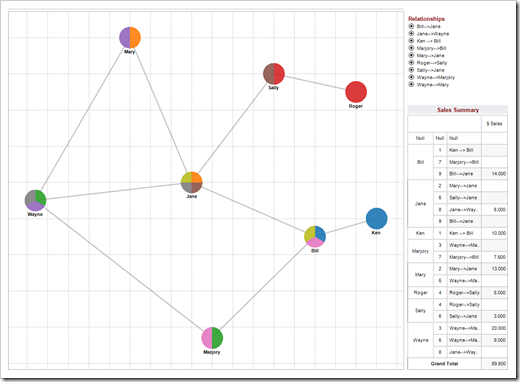Select the Wayne-->Marjory relationship radio button
This screenshot has height=382, width=520.
(x=411, y=77)
